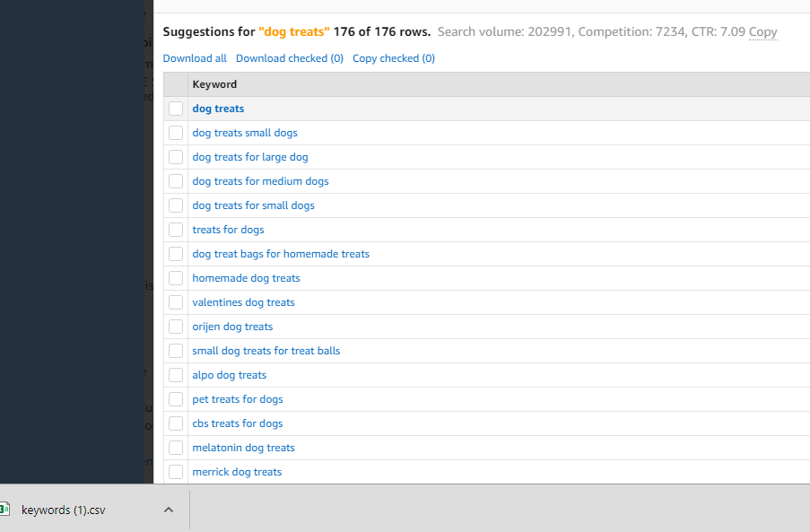Open 'orijen dog treats' keyword link
This screenshot has height=532, width=810.
[232, 327]
